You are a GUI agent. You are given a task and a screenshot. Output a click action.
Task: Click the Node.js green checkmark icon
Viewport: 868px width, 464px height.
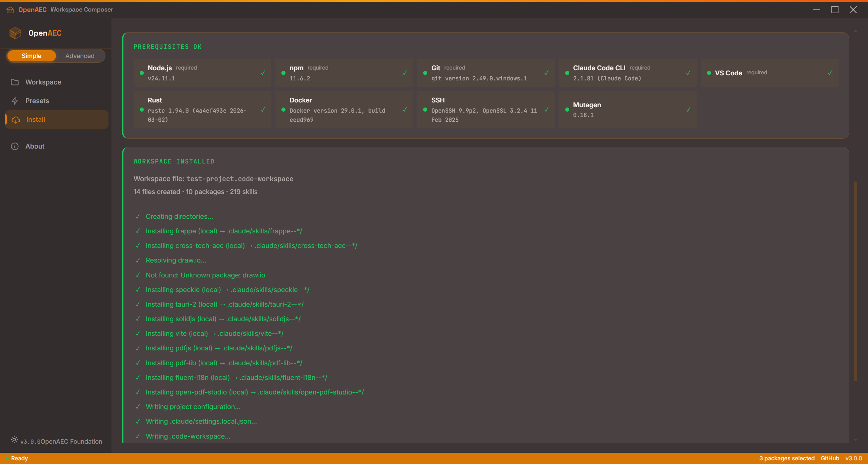point(263,73)
